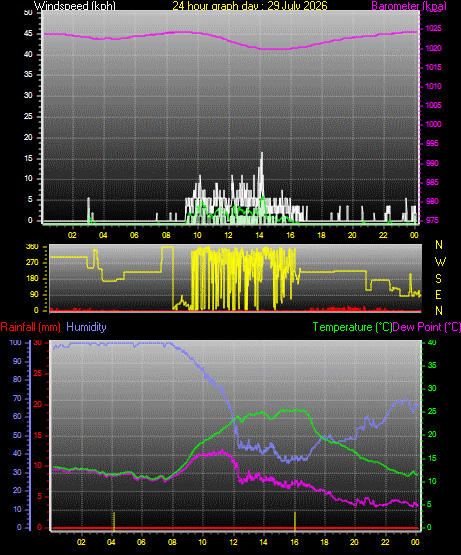461x555 pixels.
Task: Click the W compass label on wind direction chart
Action: tap(440, 262)
